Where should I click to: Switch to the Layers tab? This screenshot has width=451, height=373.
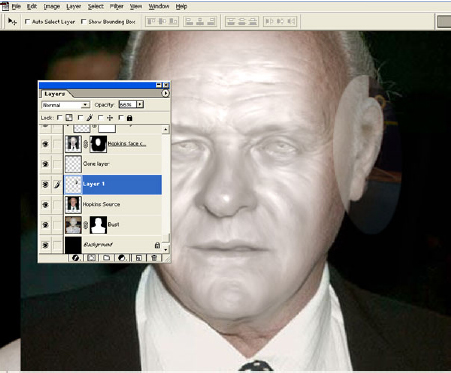click(54, 94)
